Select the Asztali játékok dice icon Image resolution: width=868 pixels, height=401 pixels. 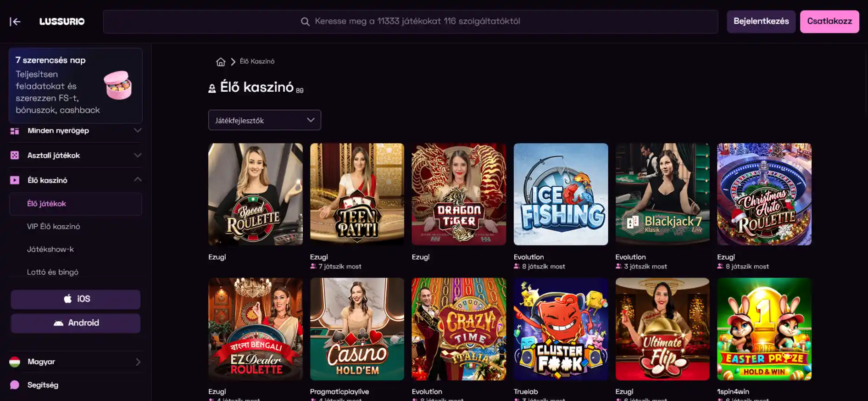tap(15, 156)
